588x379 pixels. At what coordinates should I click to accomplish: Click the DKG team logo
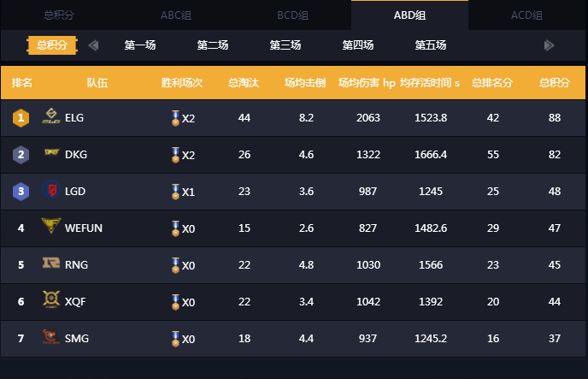[x=51, y=154]
